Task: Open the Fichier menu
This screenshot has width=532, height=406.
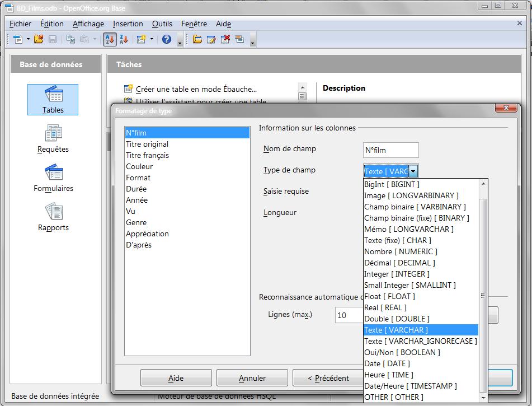Action: click(x=20, y=24)
